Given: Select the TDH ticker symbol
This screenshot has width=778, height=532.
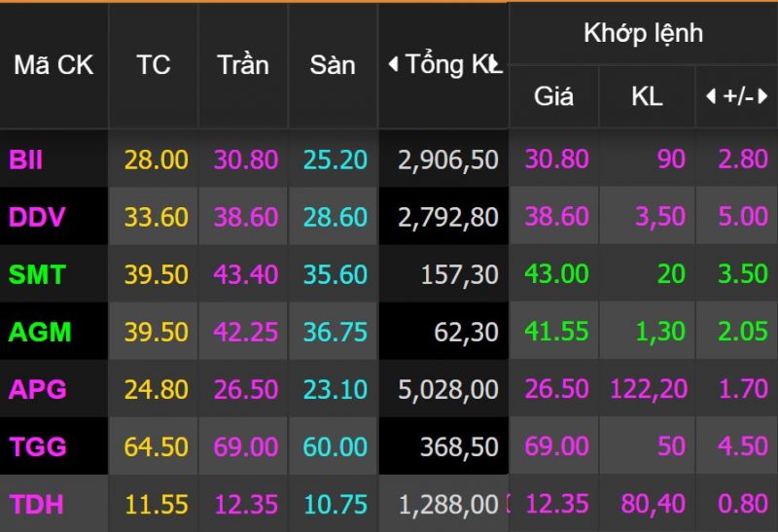Looking at the screenshot, I should click(x=37, y=504).
